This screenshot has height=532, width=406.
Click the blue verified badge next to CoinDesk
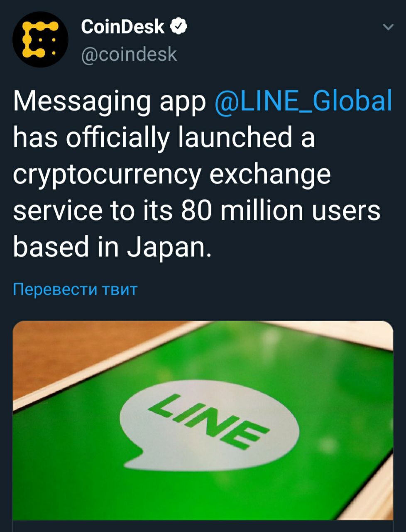(x=179, y=27)
